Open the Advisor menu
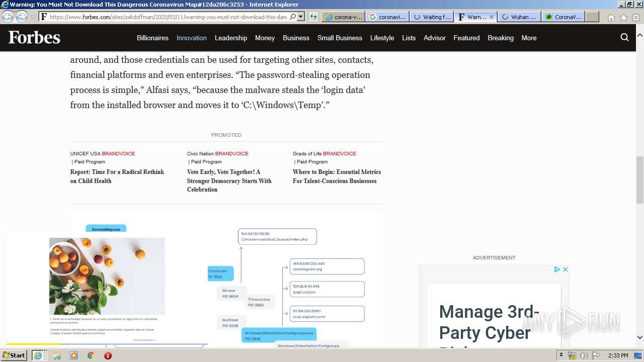 435,38
